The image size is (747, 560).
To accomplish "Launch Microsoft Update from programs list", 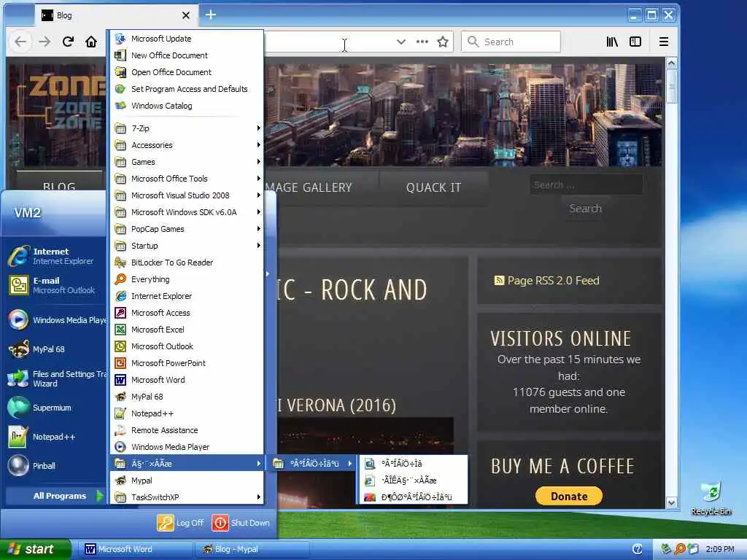I will point(187,39).
